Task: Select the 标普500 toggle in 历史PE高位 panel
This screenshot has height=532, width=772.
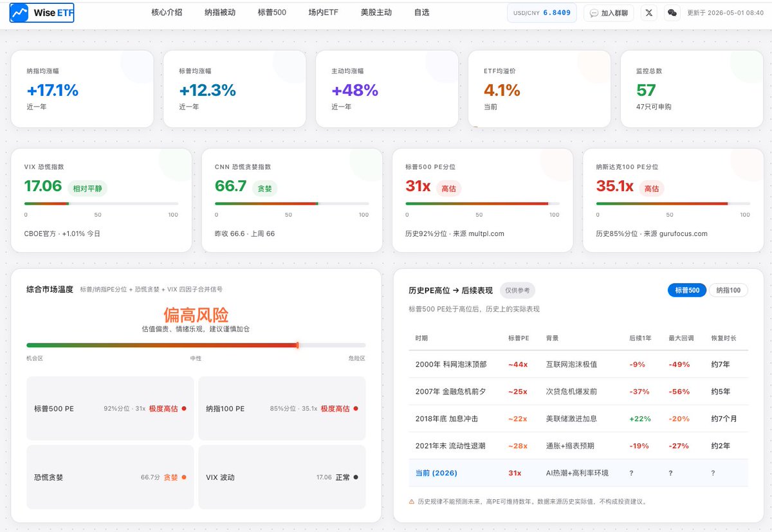Action: [x=687, y=290]
